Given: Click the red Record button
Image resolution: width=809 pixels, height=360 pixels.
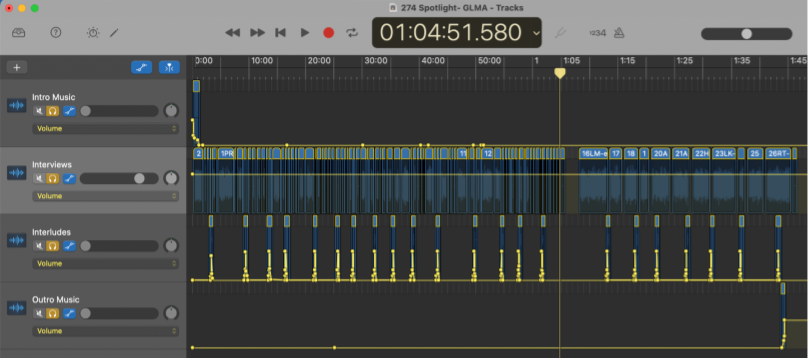Looking at the screenshot, I should click(329, 32).
